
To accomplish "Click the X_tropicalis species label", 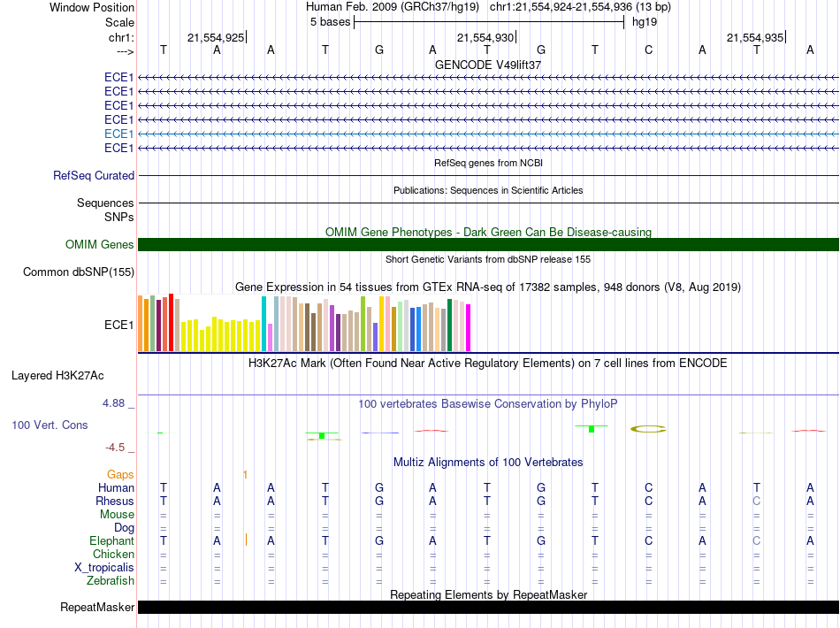I will pos(104,568).
